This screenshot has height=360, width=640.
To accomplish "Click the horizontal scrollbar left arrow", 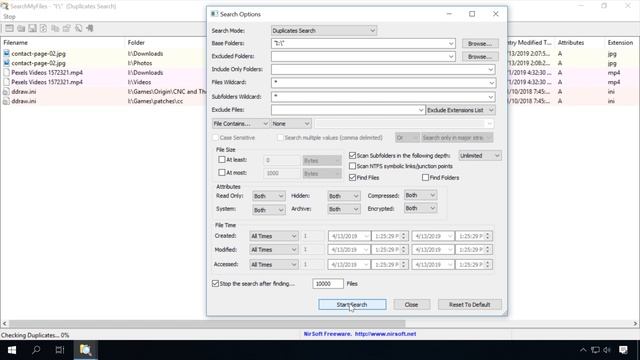I will pyautogui.click(x=4, y=323).
